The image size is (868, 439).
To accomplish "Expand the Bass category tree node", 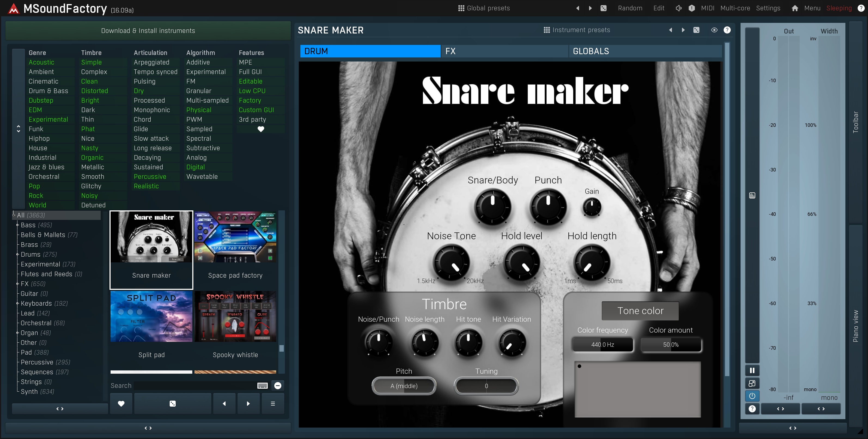I will [17, 225].
